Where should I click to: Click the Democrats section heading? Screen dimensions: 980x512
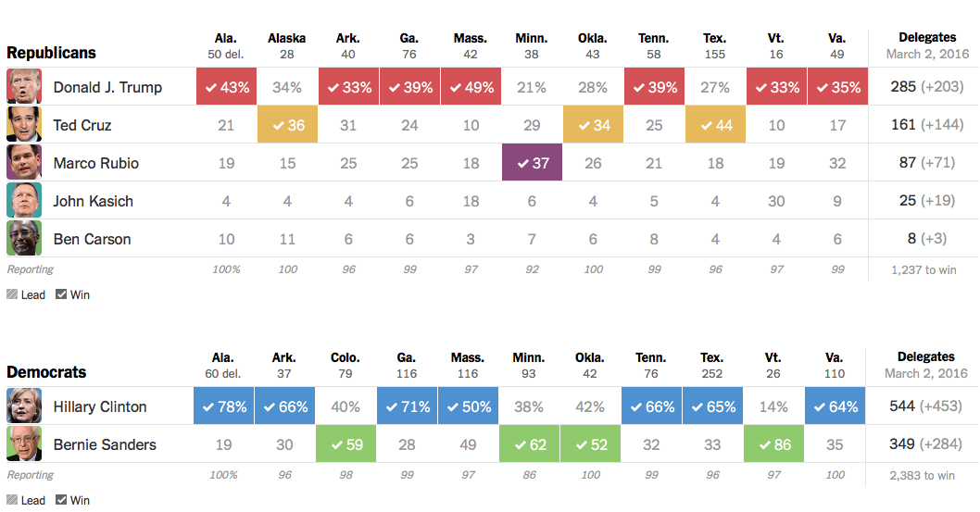[46, 372]
